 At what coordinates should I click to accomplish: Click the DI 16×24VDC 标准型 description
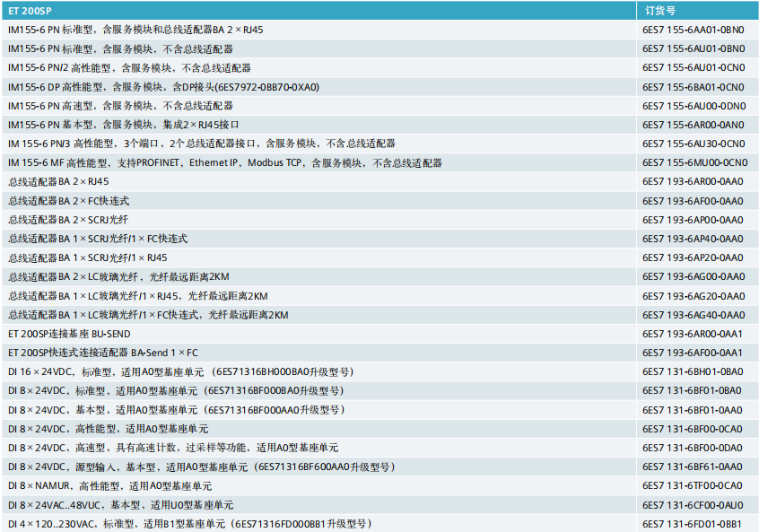click(181, 371)
